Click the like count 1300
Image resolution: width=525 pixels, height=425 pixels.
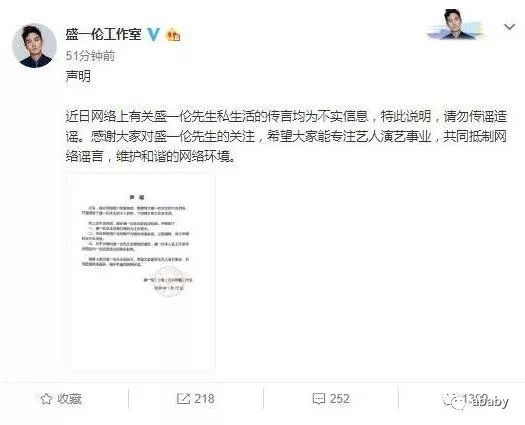(475, 398)
